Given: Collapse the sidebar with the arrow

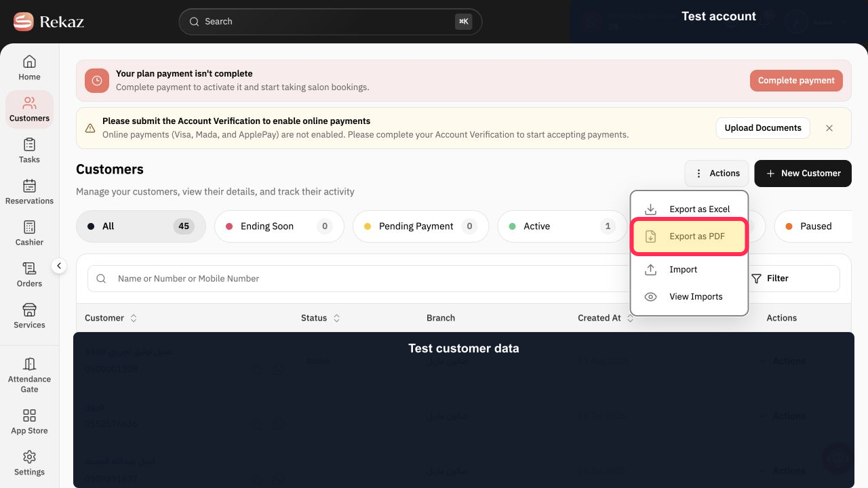Looking at the screenshot, I should [x=59, y=266].
